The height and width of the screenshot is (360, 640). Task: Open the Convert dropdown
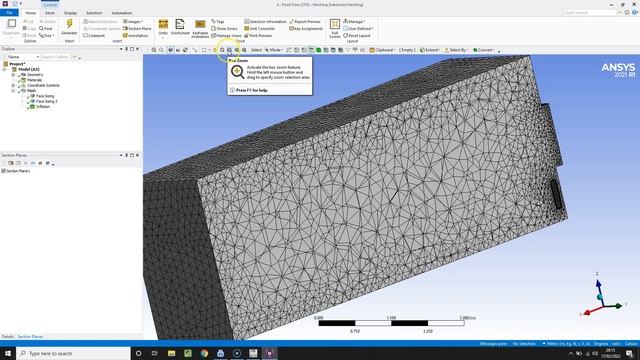point(484,50)
